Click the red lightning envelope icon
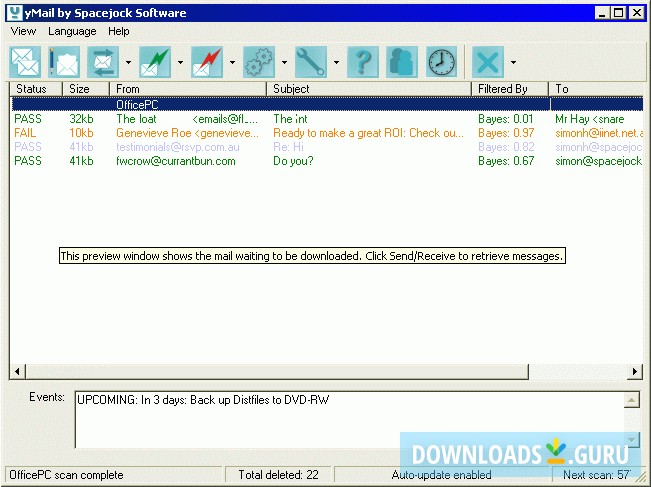 [207, 62]
